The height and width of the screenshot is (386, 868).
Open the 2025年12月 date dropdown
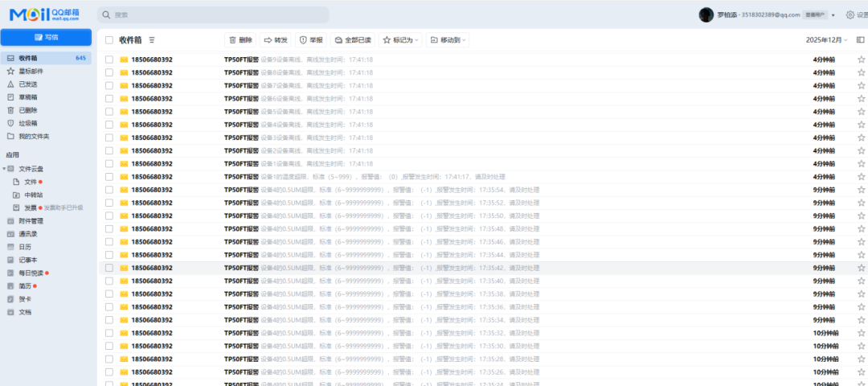pyautogui.click(x=826, y=40)
